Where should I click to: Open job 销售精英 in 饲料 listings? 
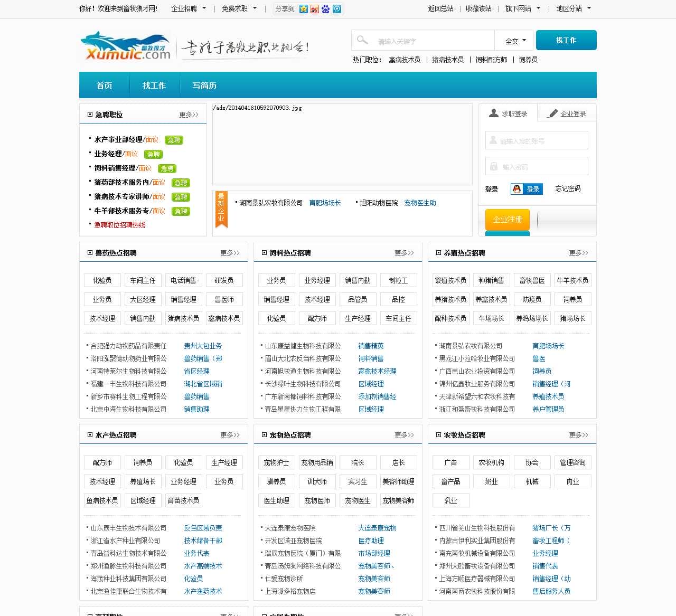pos(371,346)
